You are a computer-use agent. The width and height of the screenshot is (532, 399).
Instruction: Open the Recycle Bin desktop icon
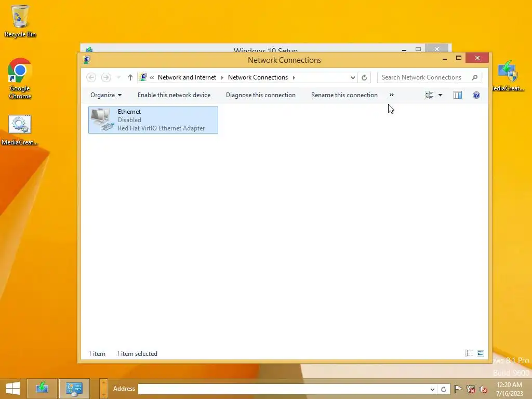point(20,21)
